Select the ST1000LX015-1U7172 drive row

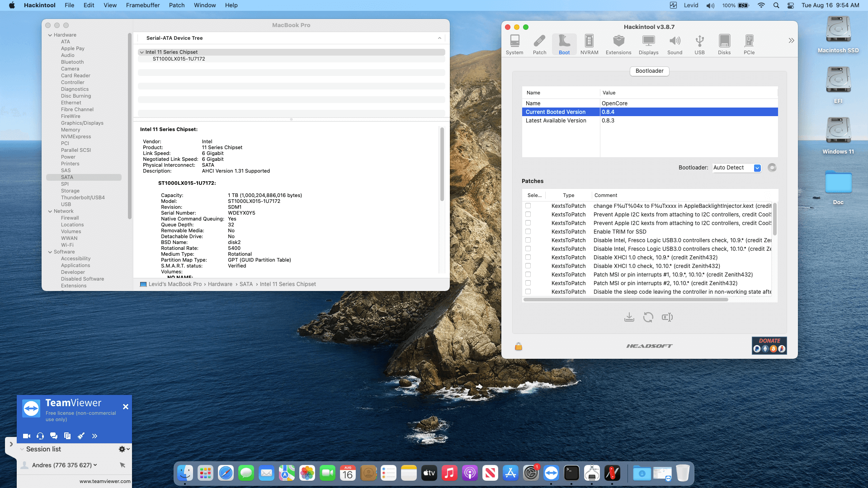click(291, 59)
